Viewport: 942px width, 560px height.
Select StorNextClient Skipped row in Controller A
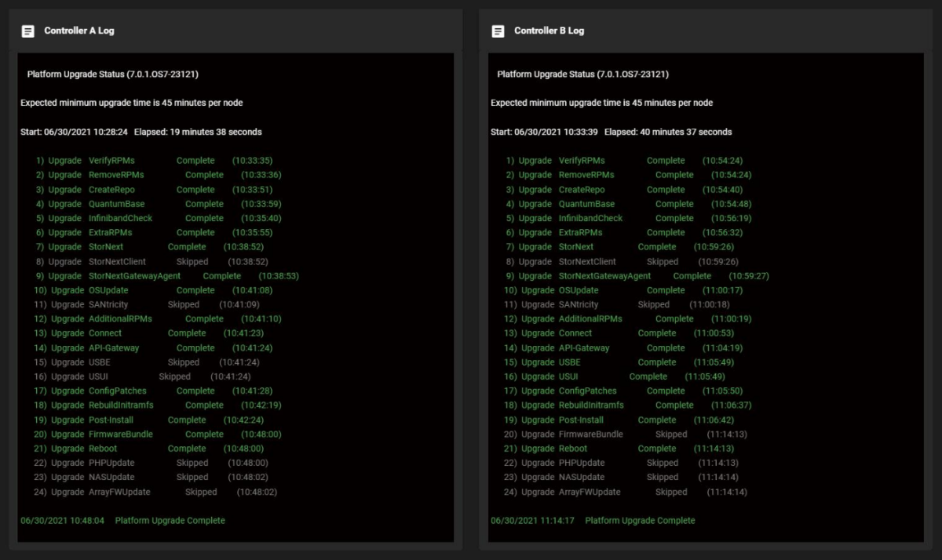152,262
